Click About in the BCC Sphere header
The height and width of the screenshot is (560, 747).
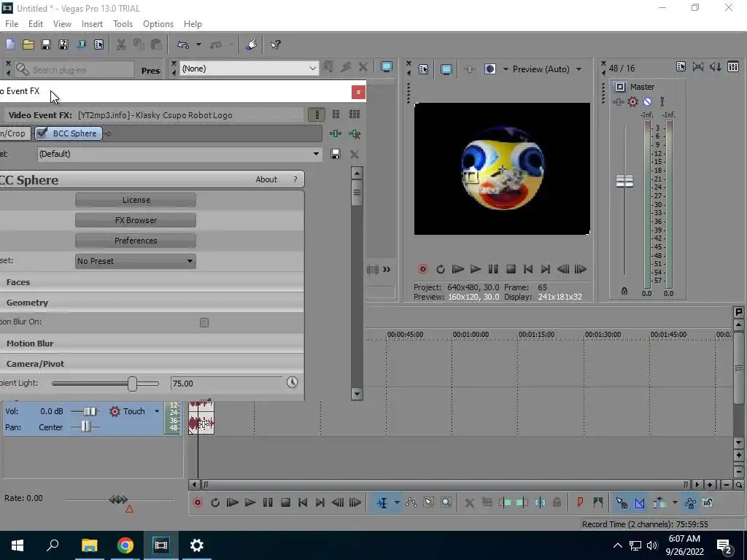(x=266, y=179)
